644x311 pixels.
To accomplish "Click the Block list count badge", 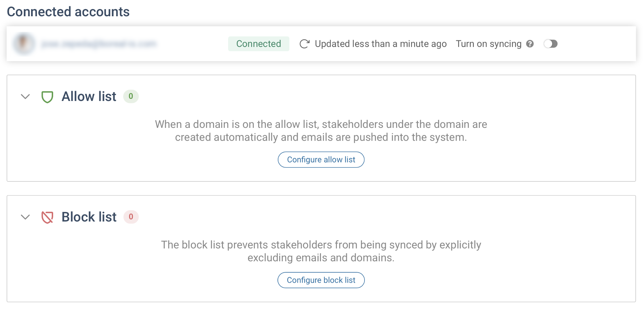I will (x=131, y=217).
